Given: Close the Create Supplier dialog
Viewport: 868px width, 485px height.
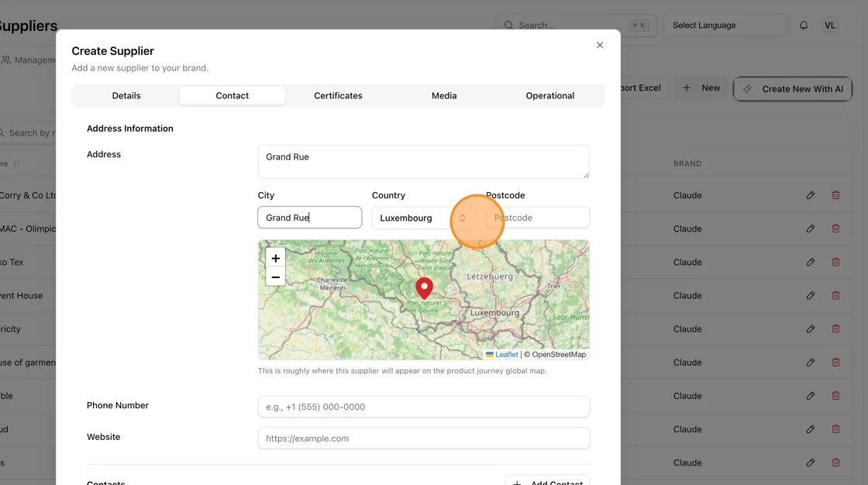Looking at the screenshot, I should pos(600,46).
